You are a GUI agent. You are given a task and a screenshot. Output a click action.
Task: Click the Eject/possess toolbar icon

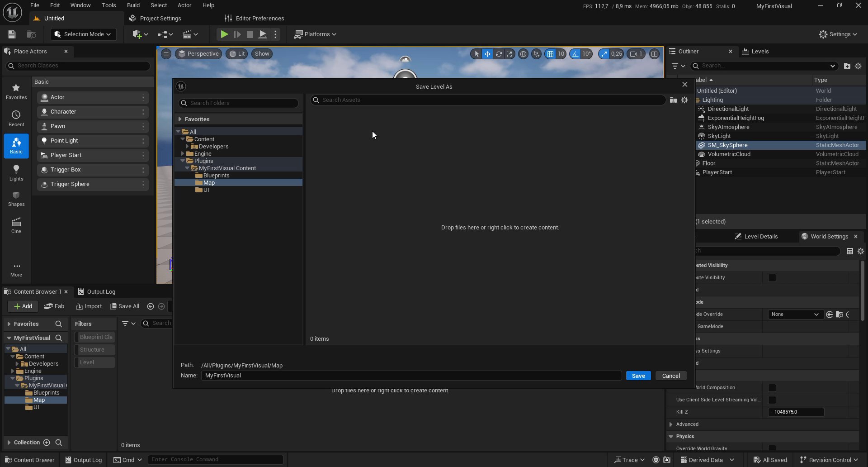tap(262, 34)
